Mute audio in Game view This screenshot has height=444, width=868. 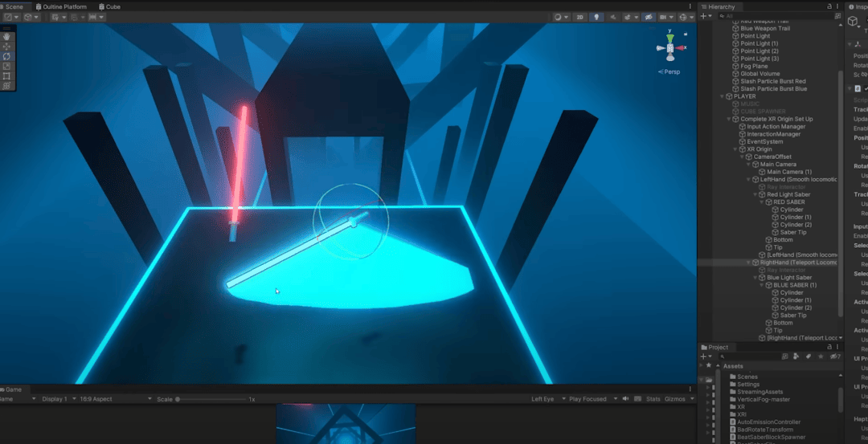coord(625,399)
